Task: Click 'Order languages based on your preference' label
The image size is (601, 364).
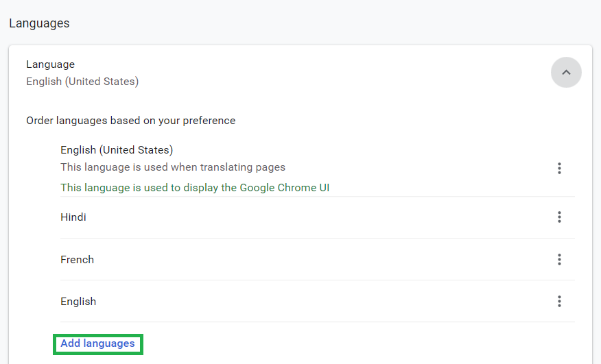Action: tap(130, 121)
